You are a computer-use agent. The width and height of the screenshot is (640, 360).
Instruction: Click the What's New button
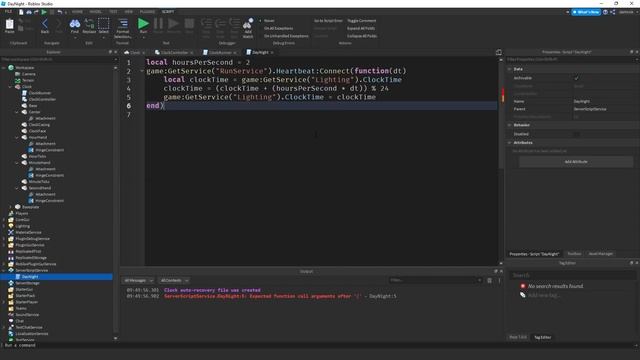pyautogui.click(x=585, y=12)
